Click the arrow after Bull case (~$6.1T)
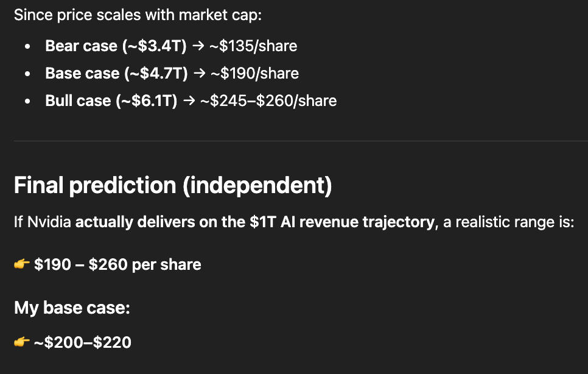This screenshot has height=374, width=588. click(x=189, y=101)
